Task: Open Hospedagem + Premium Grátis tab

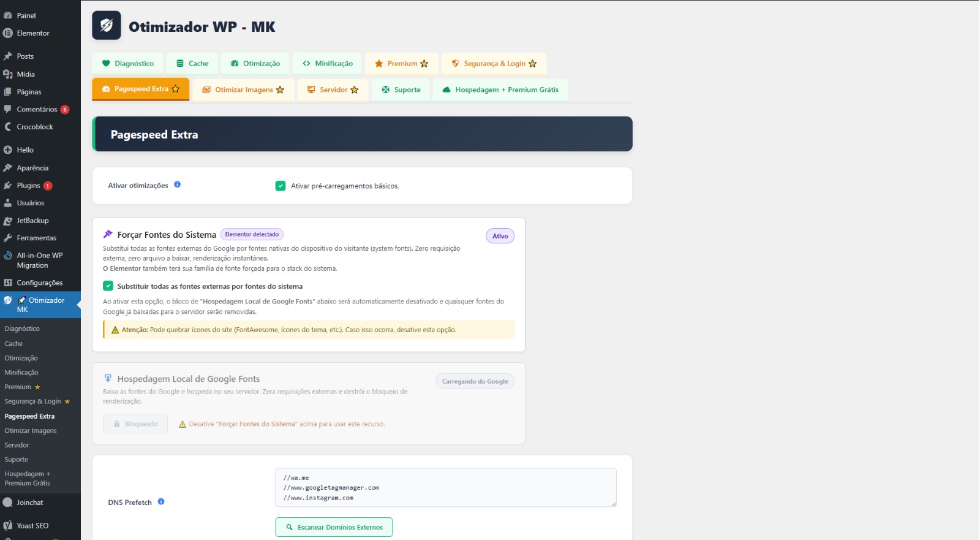Action: 500,89
